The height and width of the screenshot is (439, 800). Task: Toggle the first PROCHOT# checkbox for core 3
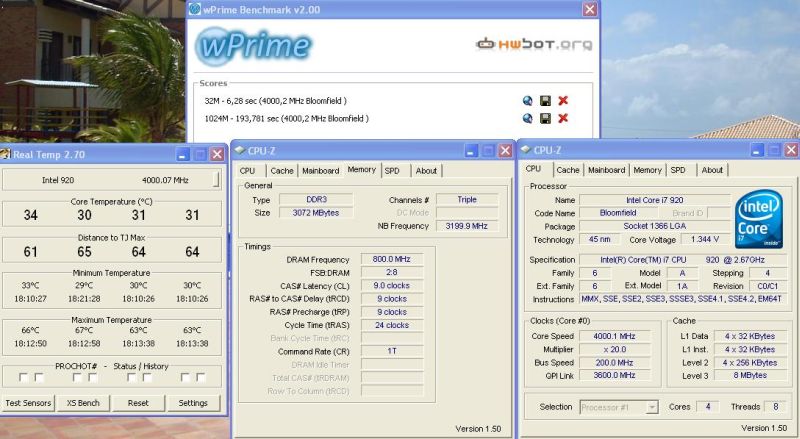(132, 377)
